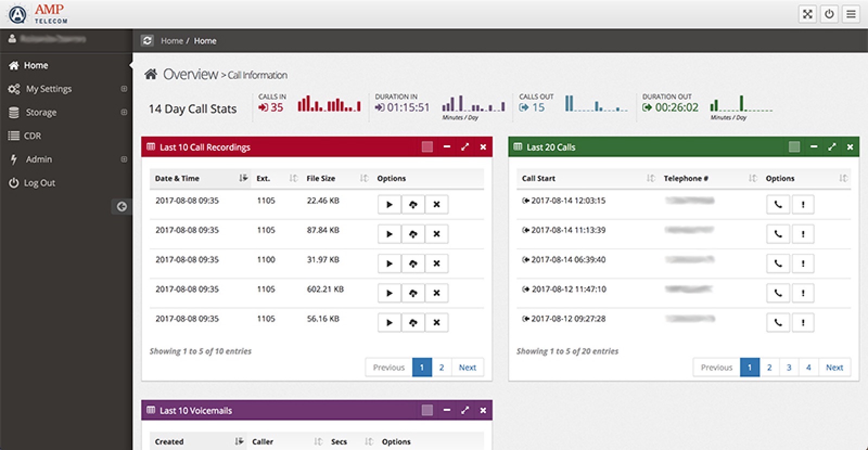This screenshot has height=450, width=868.
Task: Expand Storage submenu plus icon
Action: tap(124, 112)
